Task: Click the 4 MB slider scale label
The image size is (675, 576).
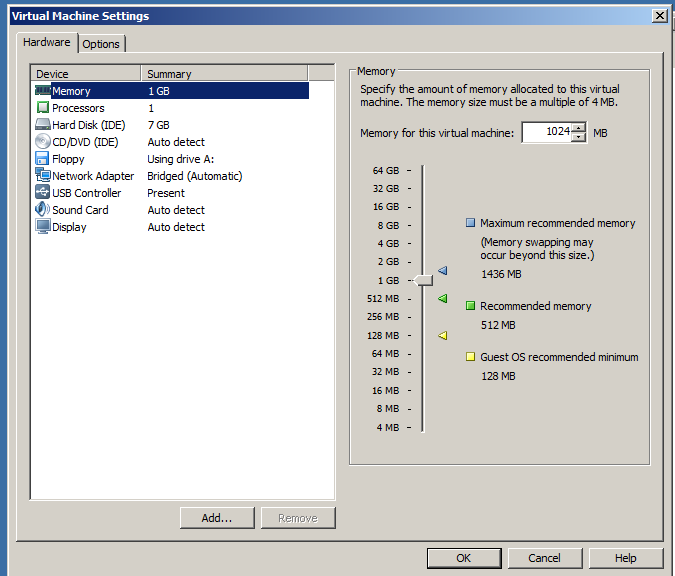Action: [x=388, y=427]
